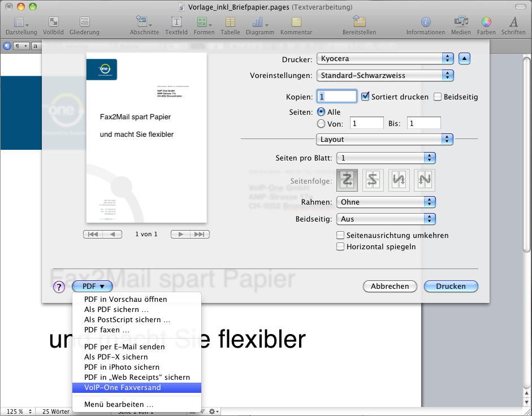Choose PDF faxen menu item
This screenshot has height=416, width=532.
click(137, 330)
